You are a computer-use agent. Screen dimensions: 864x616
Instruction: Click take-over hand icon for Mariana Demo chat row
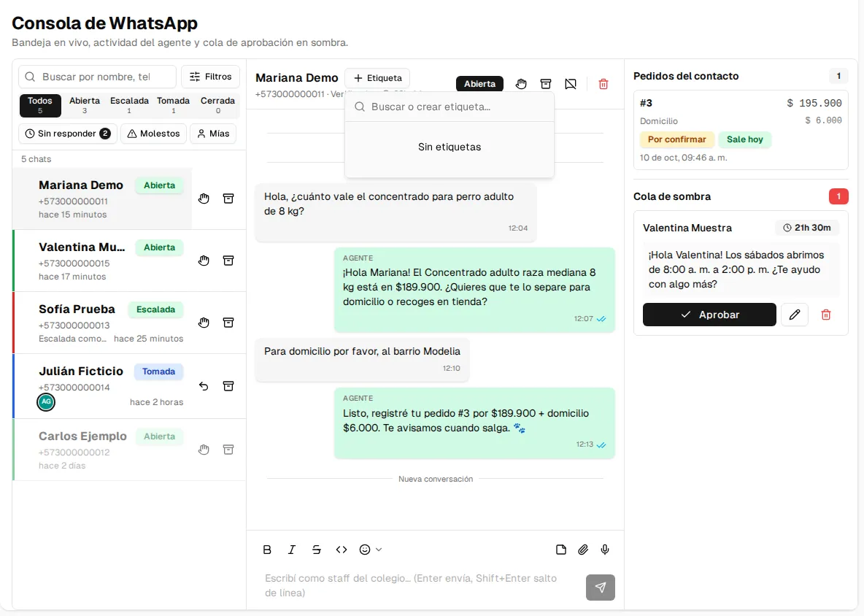click(204, 199)
